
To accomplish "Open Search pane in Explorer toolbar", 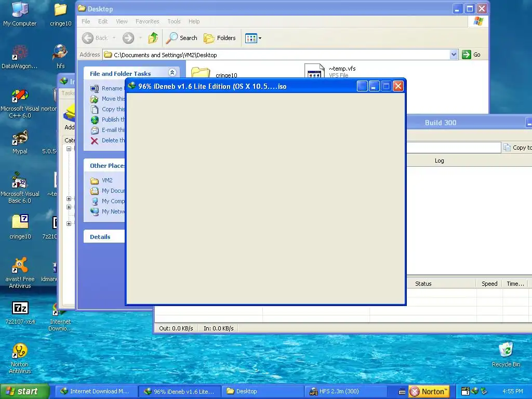I will 181,38.
